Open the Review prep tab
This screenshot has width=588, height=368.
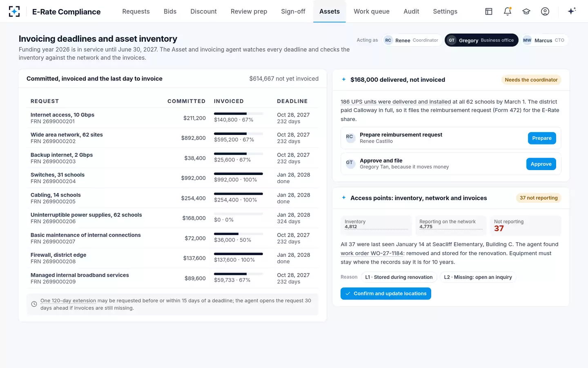249,11
